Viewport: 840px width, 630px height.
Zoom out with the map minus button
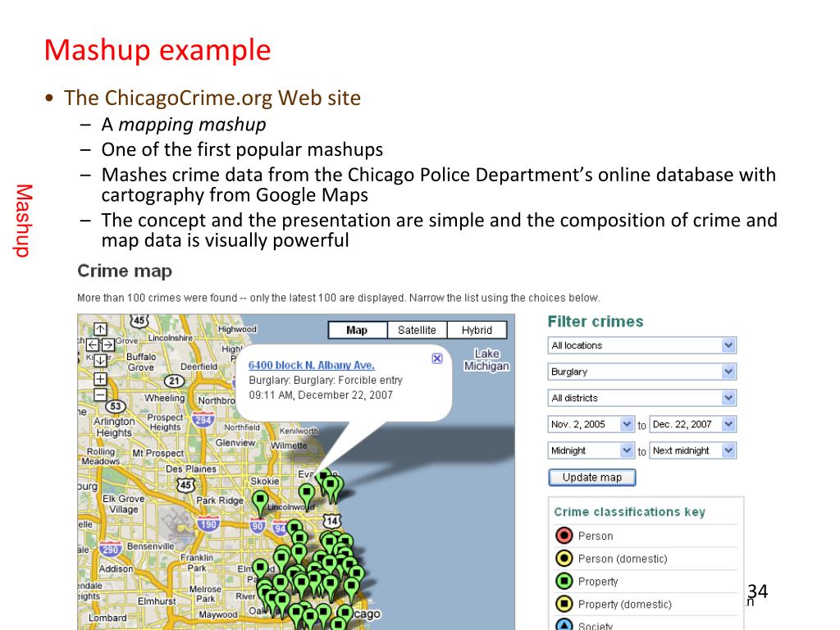click(x=100, y=395)
